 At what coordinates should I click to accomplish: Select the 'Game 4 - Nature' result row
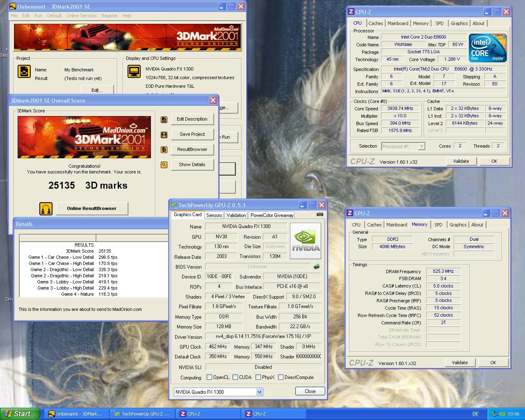(94, 294)
